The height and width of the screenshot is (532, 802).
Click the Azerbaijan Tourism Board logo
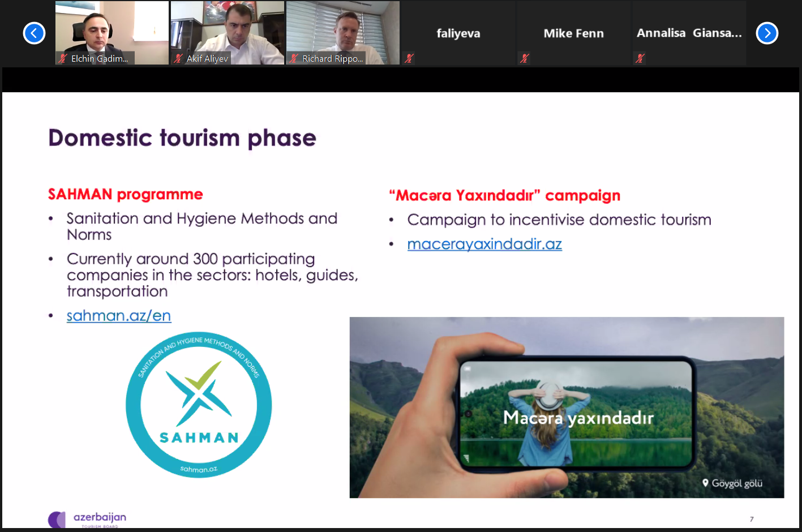87,519
